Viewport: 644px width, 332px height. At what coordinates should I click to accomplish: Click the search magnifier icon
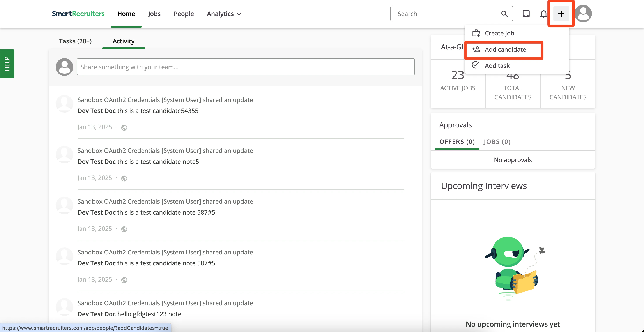click(x=504, y=14)
